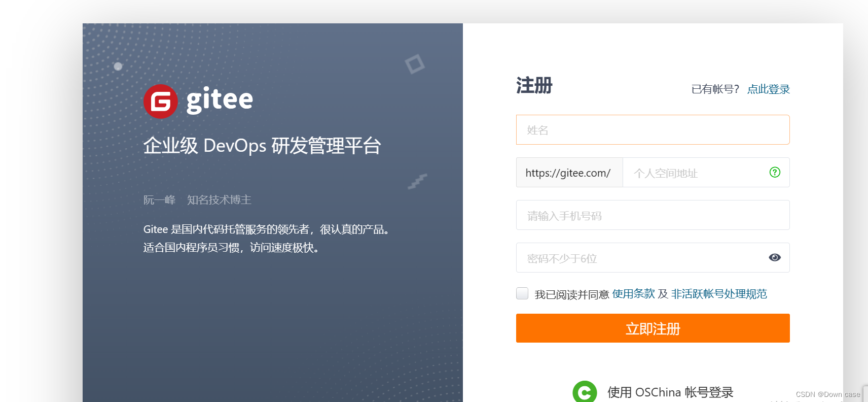Screen dimensions: 868x402
Task: Check the agree to terms checkbox
Action: click(522, 293)
